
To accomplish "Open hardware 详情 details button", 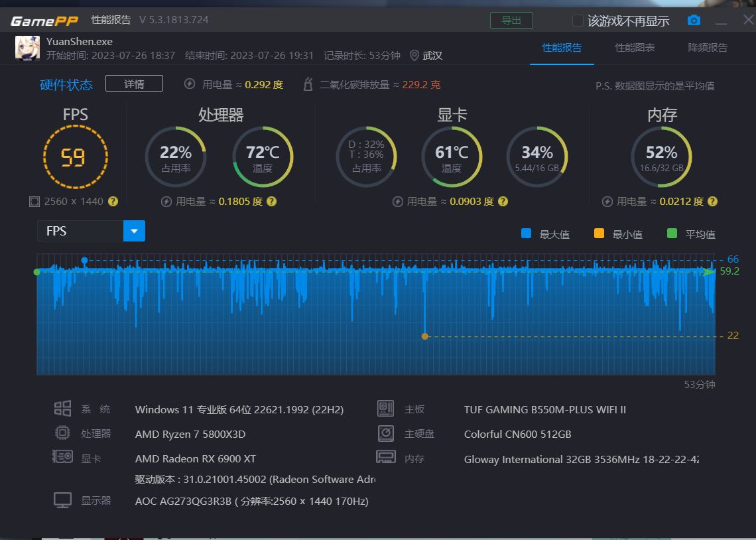I will (x=134, y=84).
